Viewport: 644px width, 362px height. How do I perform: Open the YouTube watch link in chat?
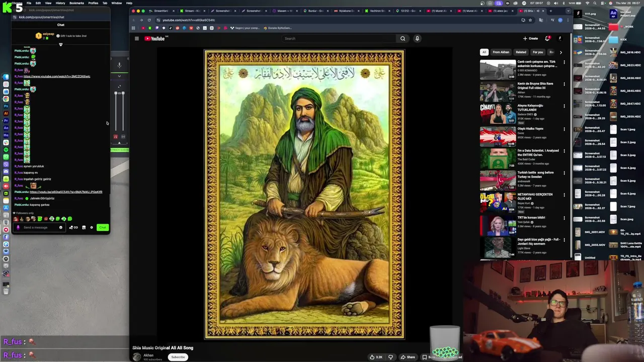click(x=57, y=76)
